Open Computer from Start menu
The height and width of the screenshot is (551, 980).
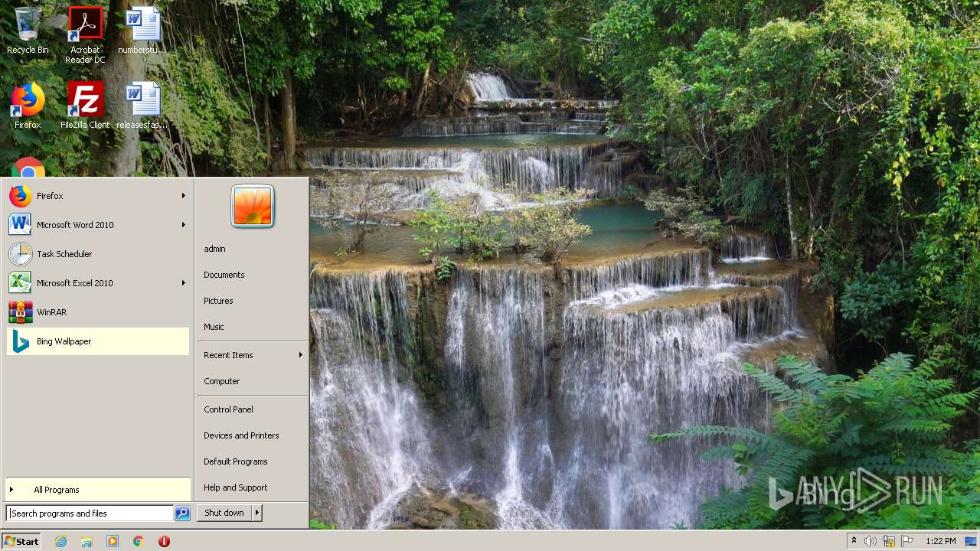pos(253,381)
